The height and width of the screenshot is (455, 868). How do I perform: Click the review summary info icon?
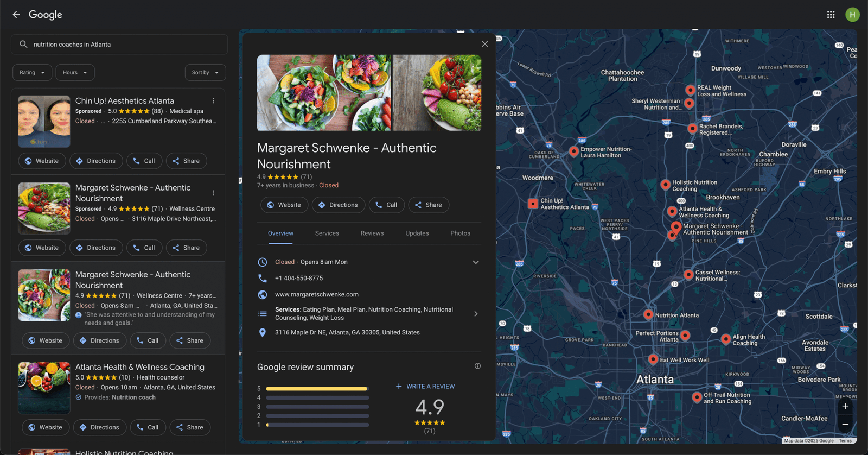click(477, 366)
